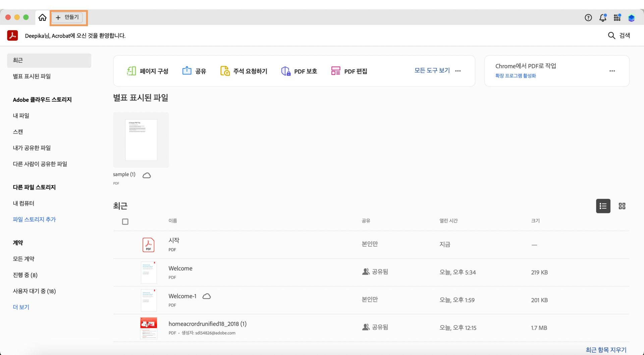
Task: Open 내 파일 in the sidebar
Action: [x=21, y=116]
